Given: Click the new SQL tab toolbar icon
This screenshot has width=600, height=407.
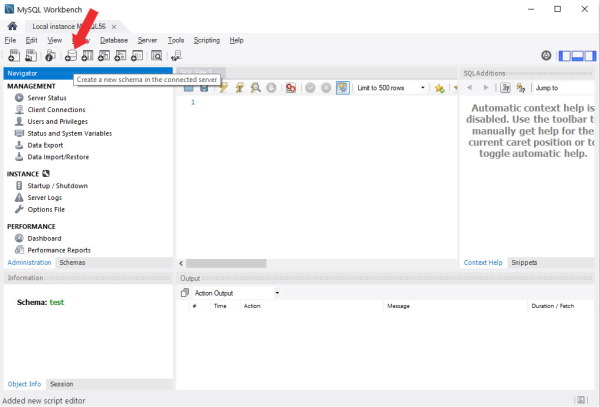Looking at the screenshot, I should point(13,56).
